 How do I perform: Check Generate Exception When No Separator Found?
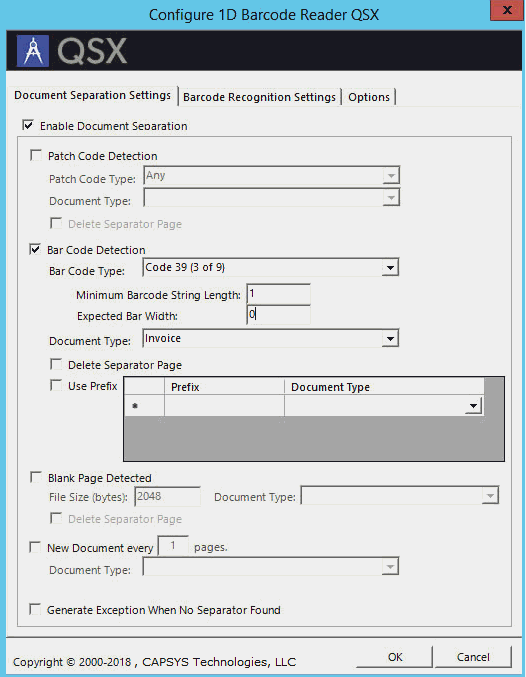pyautogui.click(x=35, y=610)
